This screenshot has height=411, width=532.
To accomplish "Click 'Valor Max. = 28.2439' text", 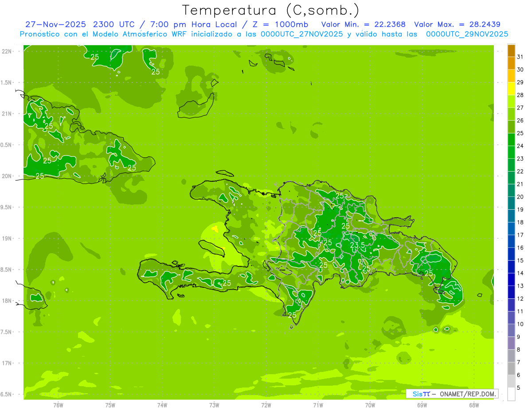I will tap(458, 24).
